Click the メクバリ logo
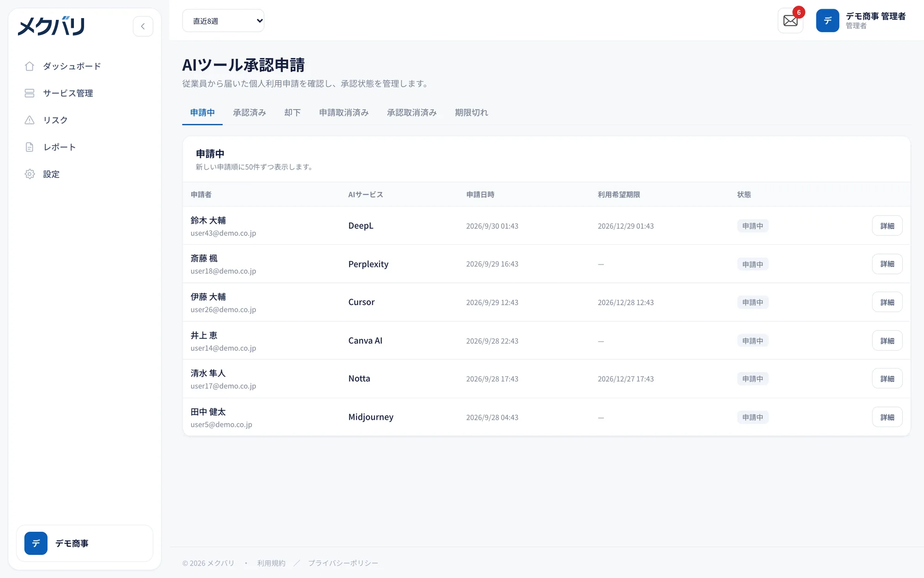Image resolution: width=924 pixels, height=578 pixels. [x=51, y=26]
